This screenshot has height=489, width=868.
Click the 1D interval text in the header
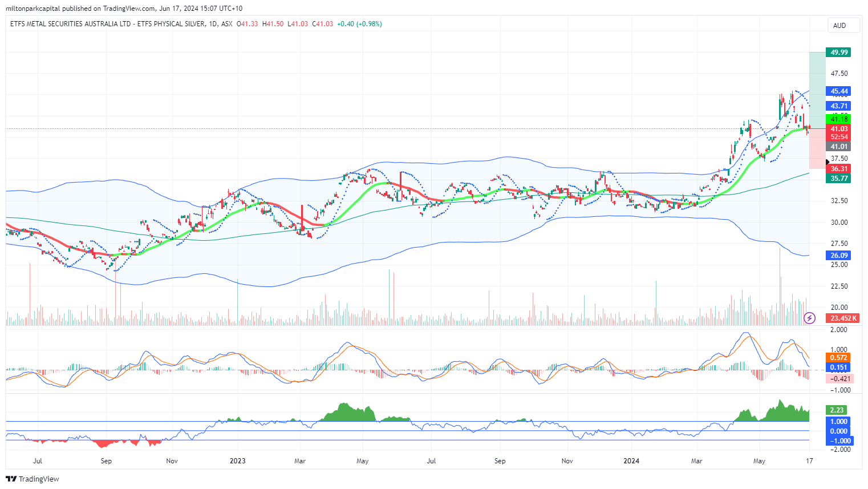point(213,24)
